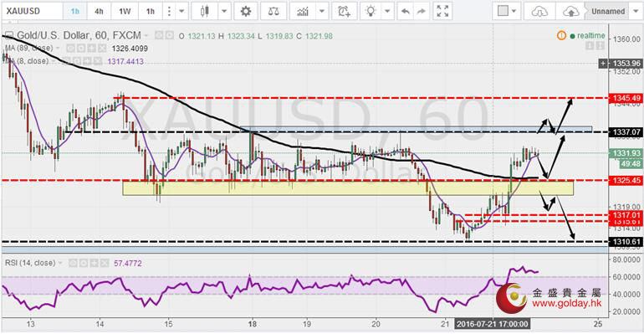Screen dimensions: 644x334
Task: Expand the Unnamed chart layout dropdown arrow
Action: (x=636, y=11)
